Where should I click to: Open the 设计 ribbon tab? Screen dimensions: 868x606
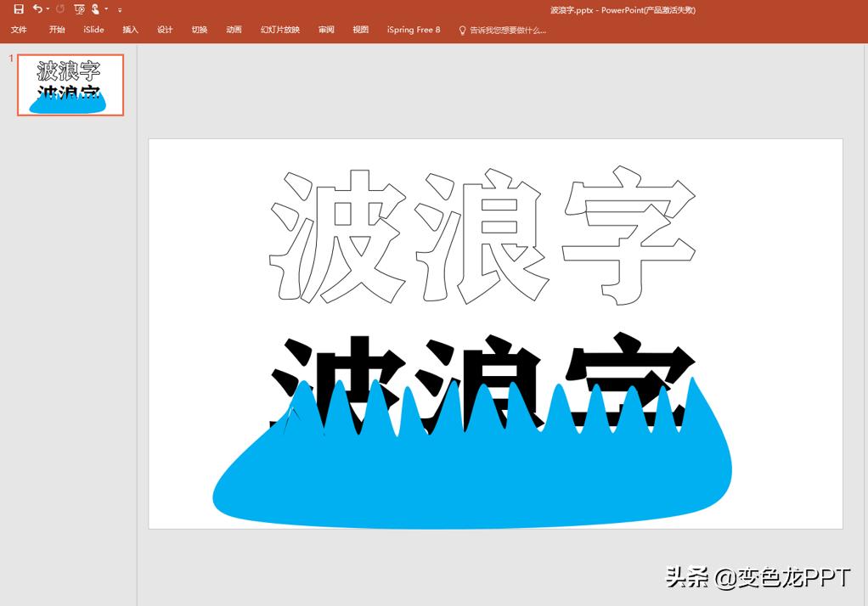click(165, 30)
